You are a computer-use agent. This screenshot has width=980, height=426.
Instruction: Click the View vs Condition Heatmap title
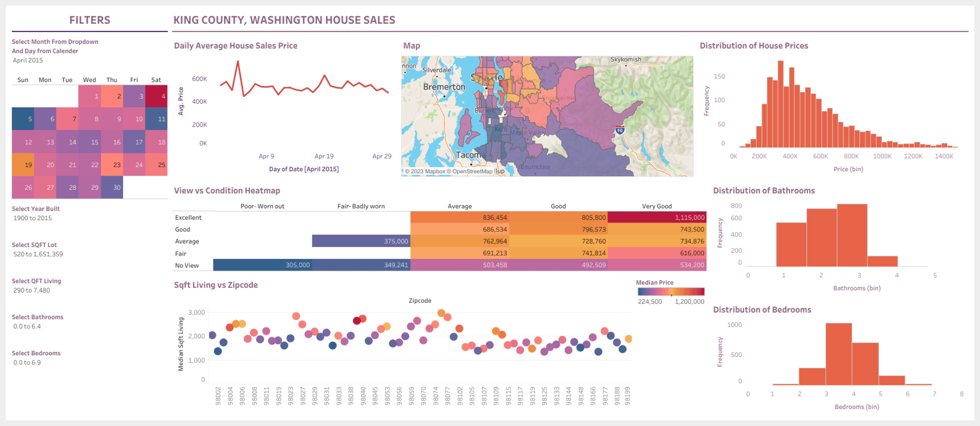[227, 190]
